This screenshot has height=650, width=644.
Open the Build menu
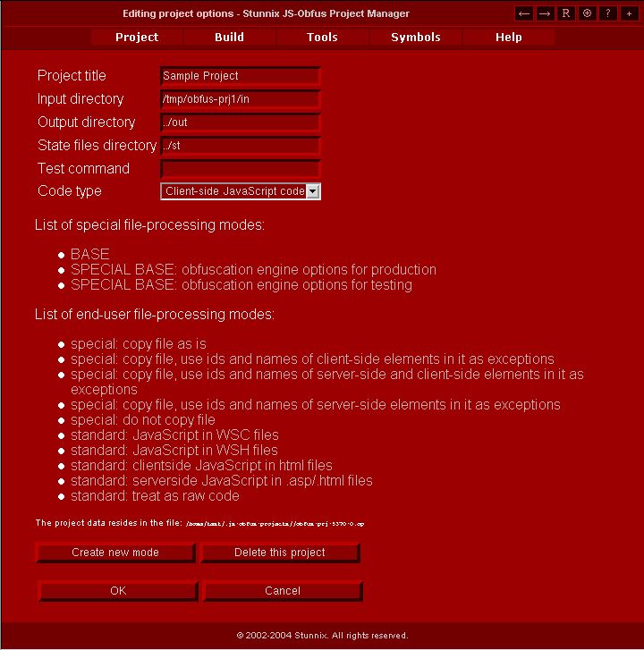[x=229, y=38]
